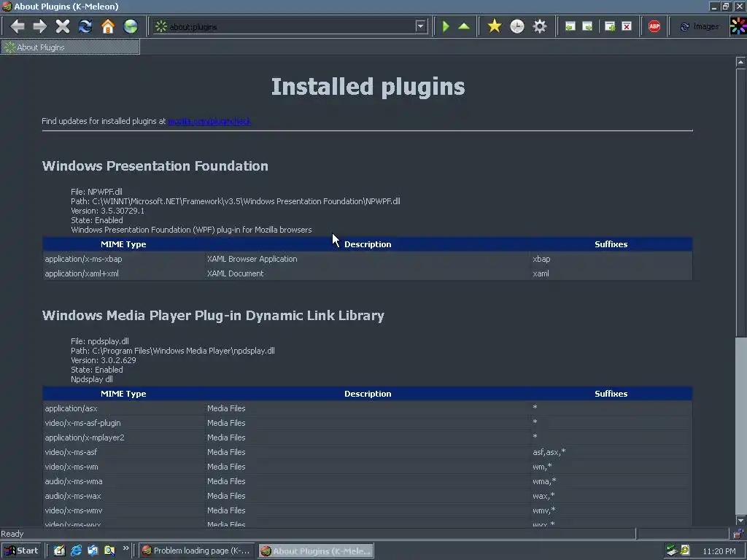Click the second system tray icon
Image resolution: width=747 pixels, height=560 pixels.
tap(685, 551)
